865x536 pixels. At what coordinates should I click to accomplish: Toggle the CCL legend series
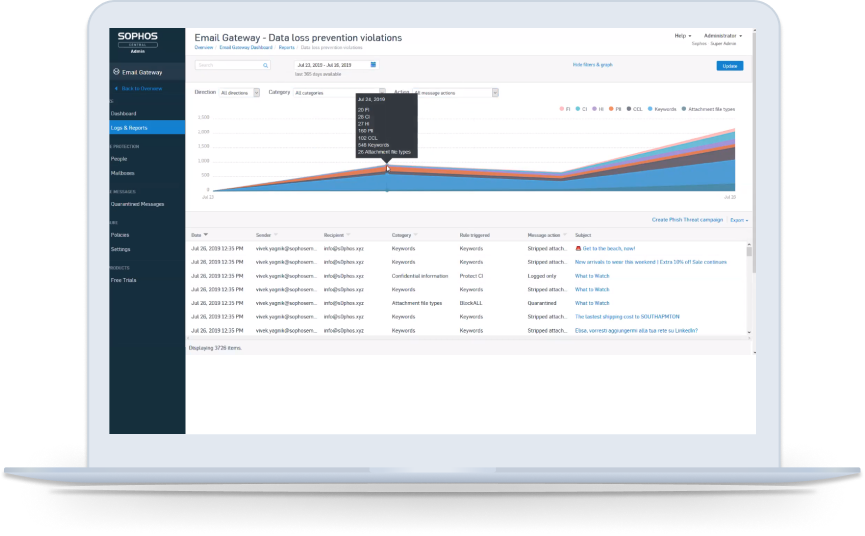[x=636, y=108]
